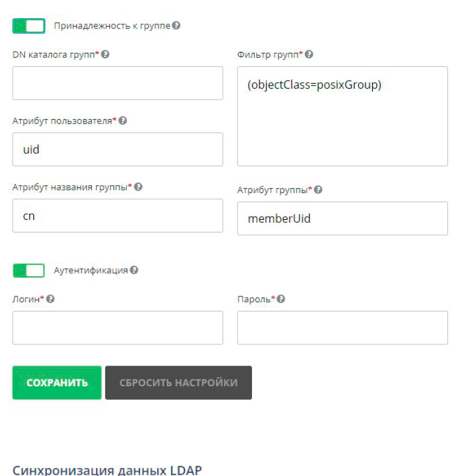Disable the Принадлежность к группе toggle
This screenshot has width=459, height=476.
click(x=29, y=26)
